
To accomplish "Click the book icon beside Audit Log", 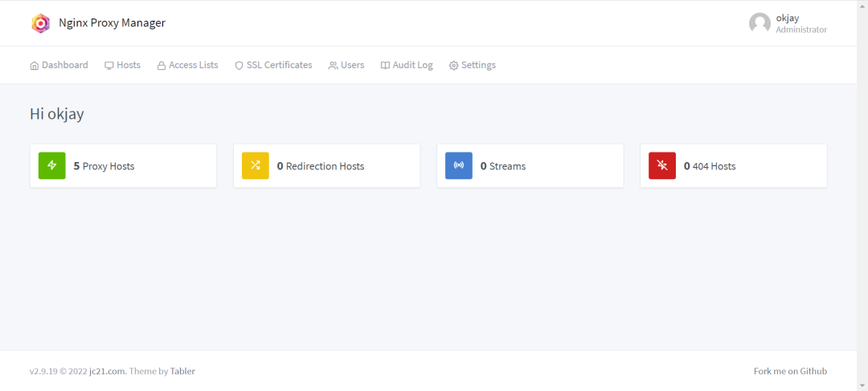I will pos(385,65).
